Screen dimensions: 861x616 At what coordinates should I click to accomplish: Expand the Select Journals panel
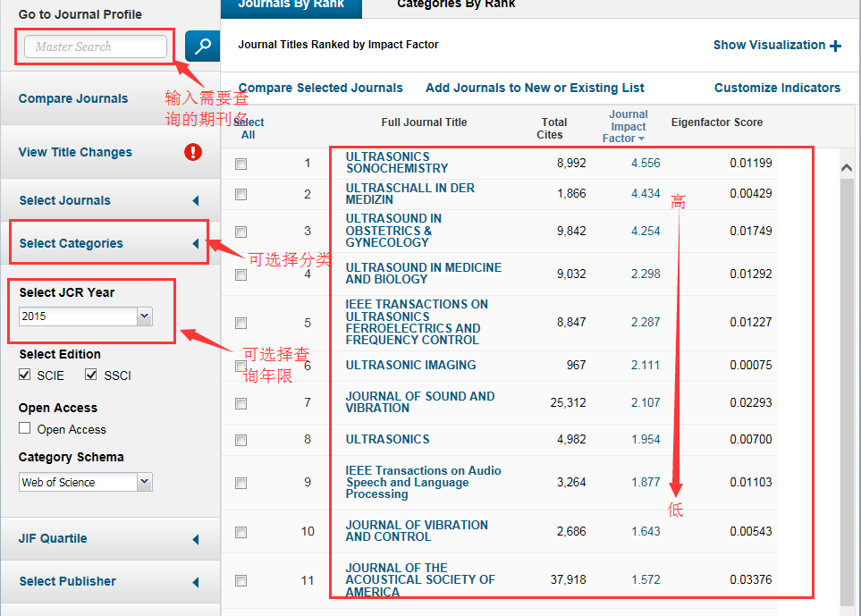point(196,200)
